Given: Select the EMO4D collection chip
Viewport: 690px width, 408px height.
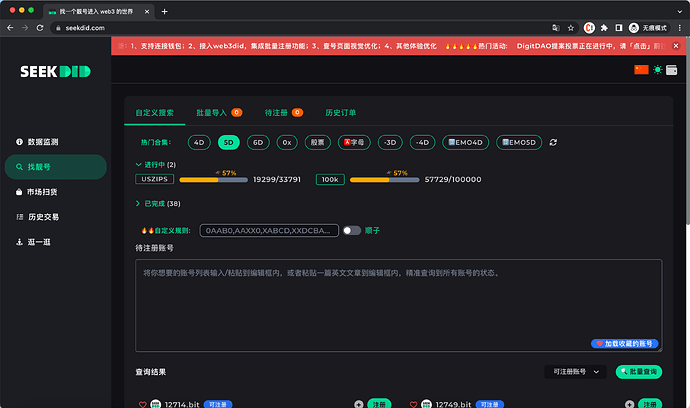Looking at the screenshot, I should [x=466, y=142].
